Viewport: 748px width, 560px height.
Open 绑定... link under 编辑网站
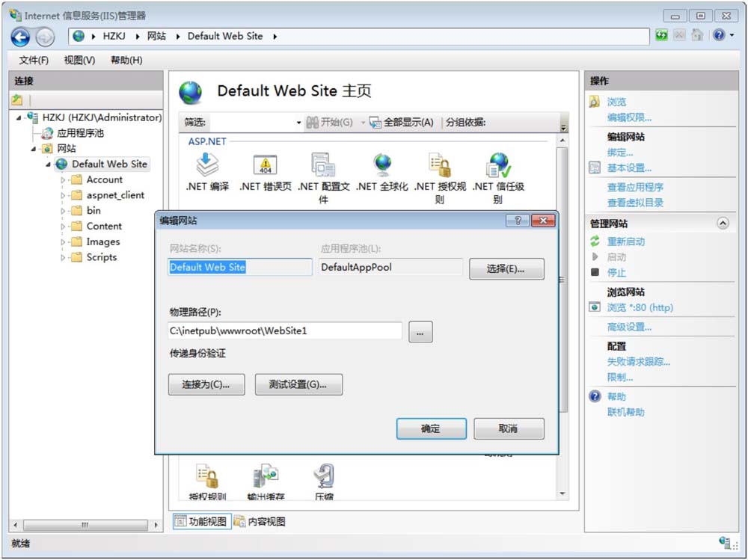pos(619,153)
